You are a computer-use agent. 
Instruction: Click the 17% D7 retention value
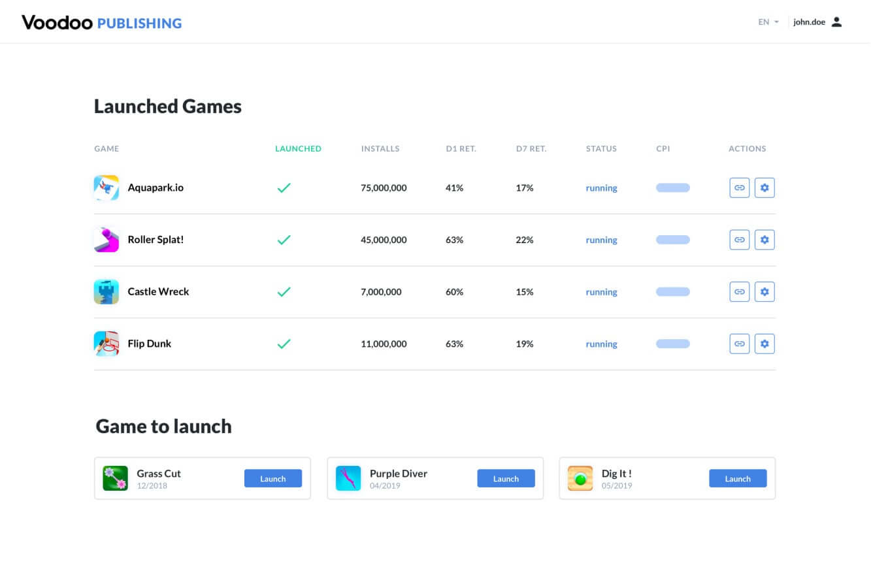click(525, 188)
